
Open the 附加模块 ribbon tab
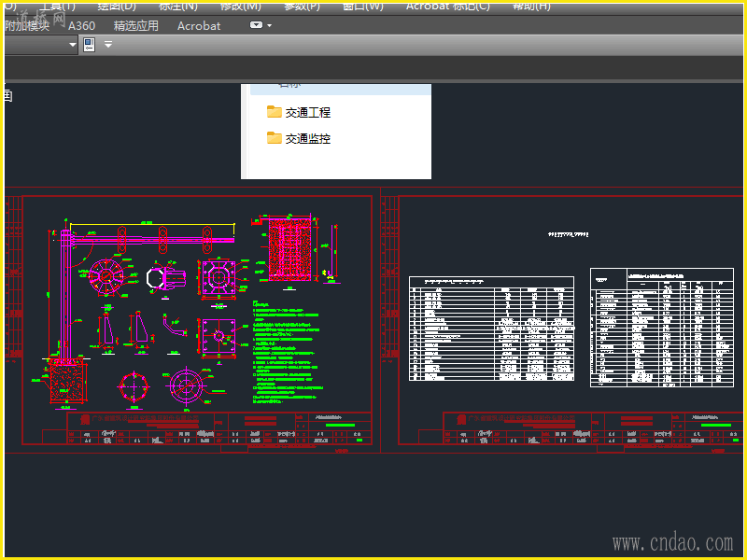[x=26, y=26]
